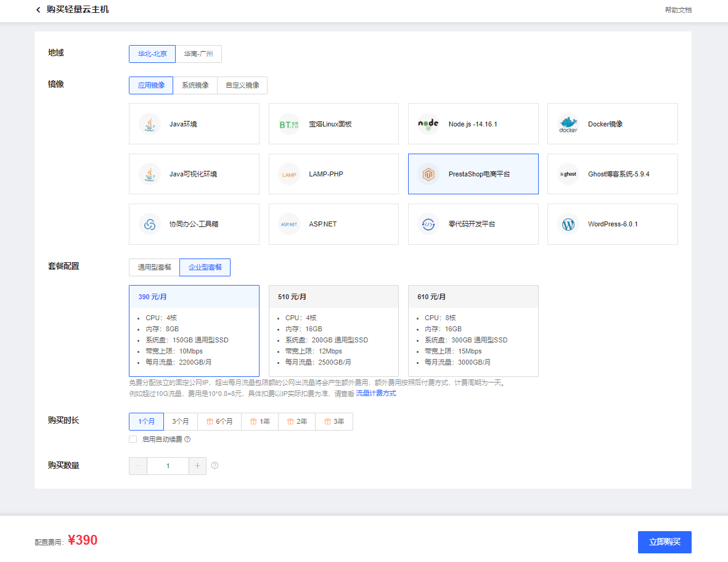The width and height of the screenshot is (728, 562).
Task: Select the 华南-广州 region
Action: point(198,54)
